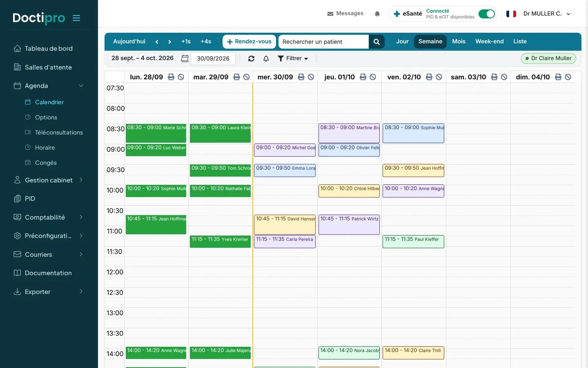Collapse sidebar with hamburger menu icon
The height and width of the screenshot is (368, 588).
[76, 18]
